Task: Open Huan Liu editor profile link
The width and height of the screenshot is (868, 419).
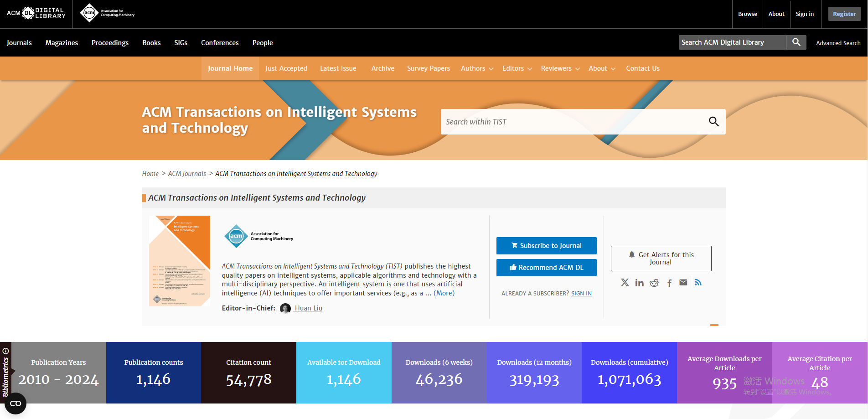Action: 308,308
